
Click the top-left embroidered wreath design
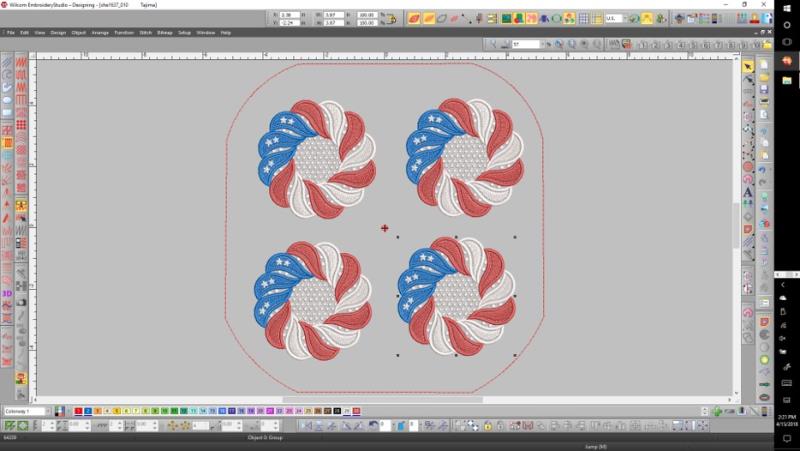coord(317,159)
